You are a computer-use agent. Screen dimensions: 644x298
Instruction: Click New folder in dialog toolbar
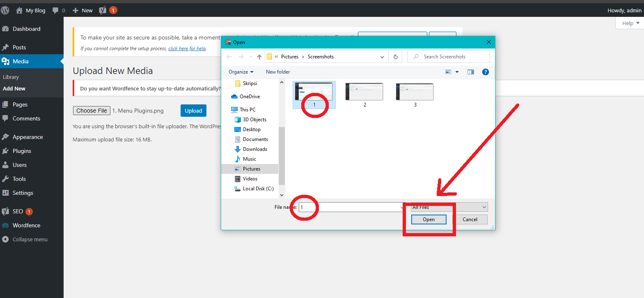tap(278, 72)
